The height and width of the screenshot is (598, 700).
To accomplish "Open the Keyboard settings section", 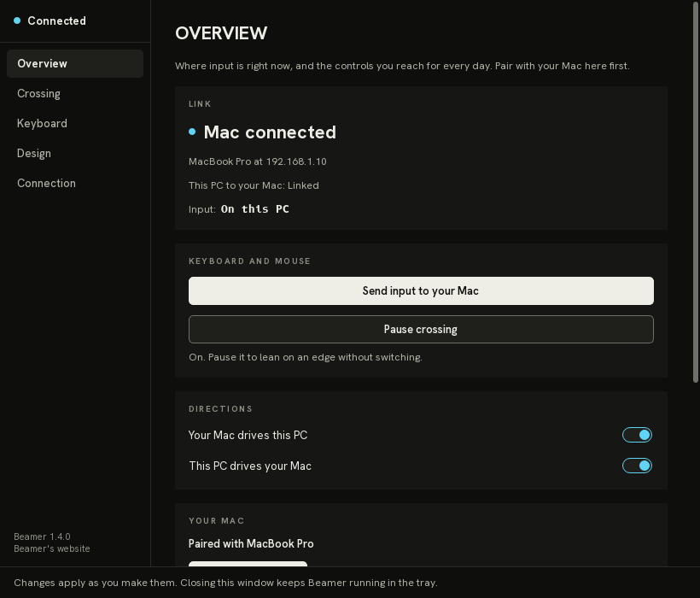I will pyautogui.click(x=75, y=123).
